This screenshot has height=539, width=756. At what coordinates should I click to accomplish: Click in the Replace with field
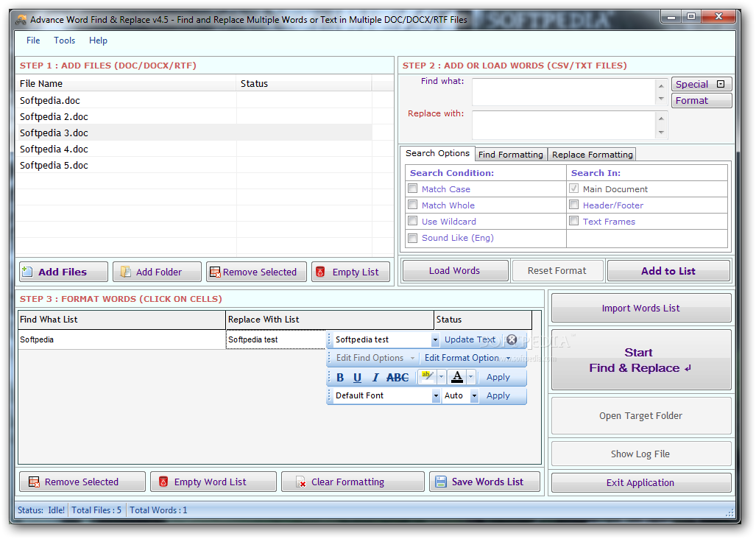coord(564,125)
